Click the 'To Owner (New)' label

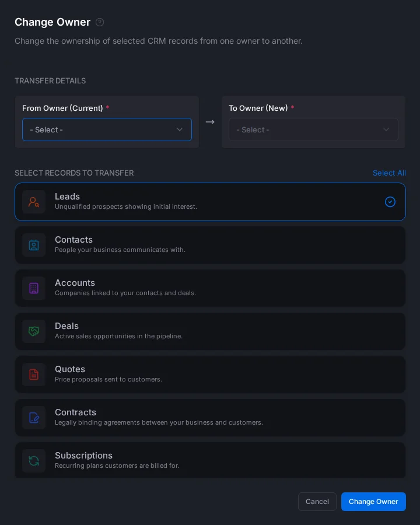pos(258,108)
